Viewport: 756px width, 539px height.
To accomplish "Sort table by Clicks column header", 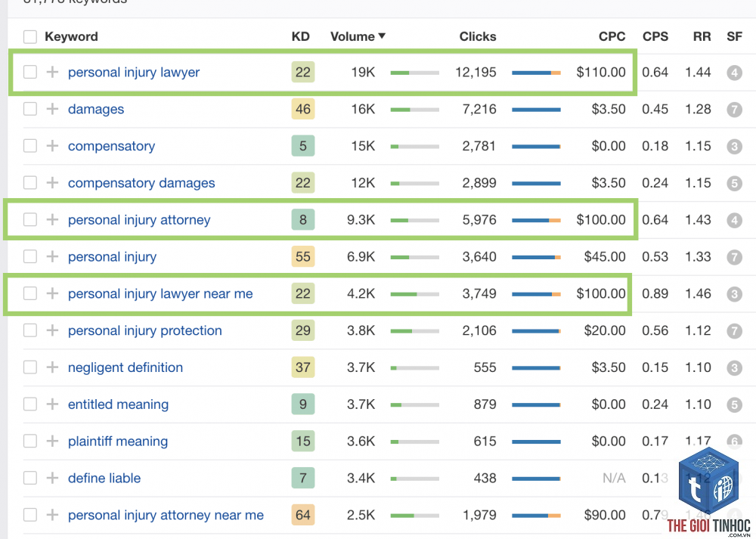I will 477,36.
